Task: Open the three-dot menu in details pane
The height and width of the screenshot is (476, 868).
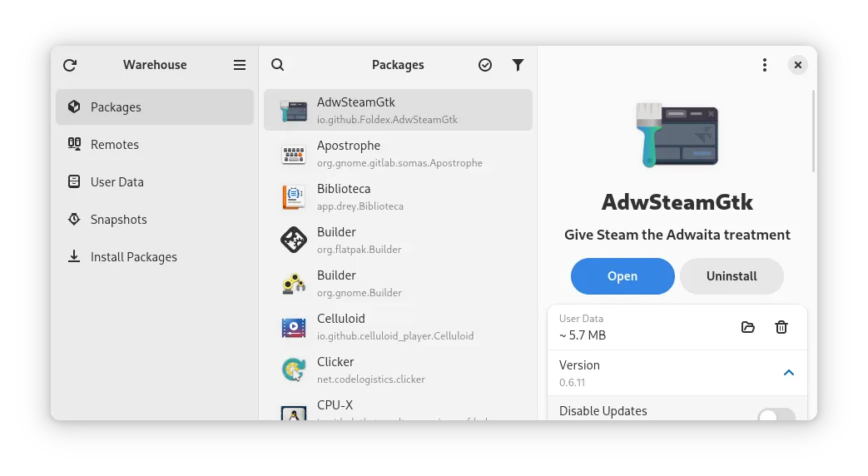Action: (x=765, y=65)
